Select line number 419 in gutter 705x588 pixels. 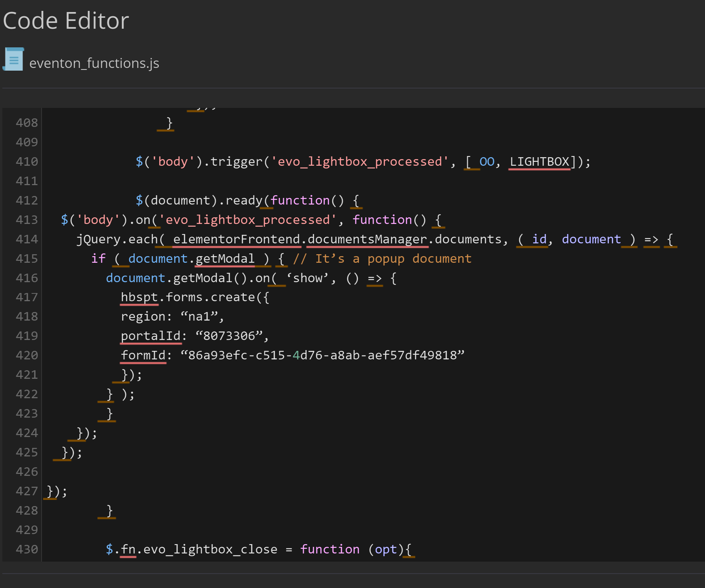(27, 336)
